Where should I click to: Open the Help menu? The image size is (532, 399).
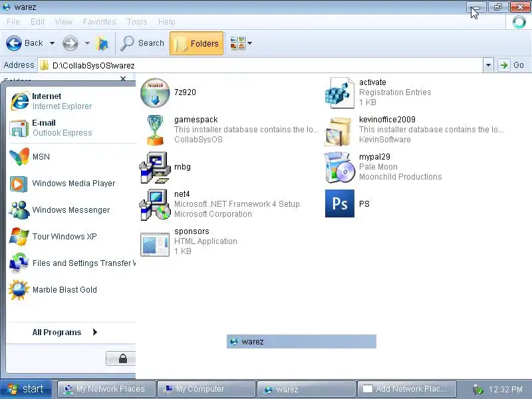click(x=167, y=22)
